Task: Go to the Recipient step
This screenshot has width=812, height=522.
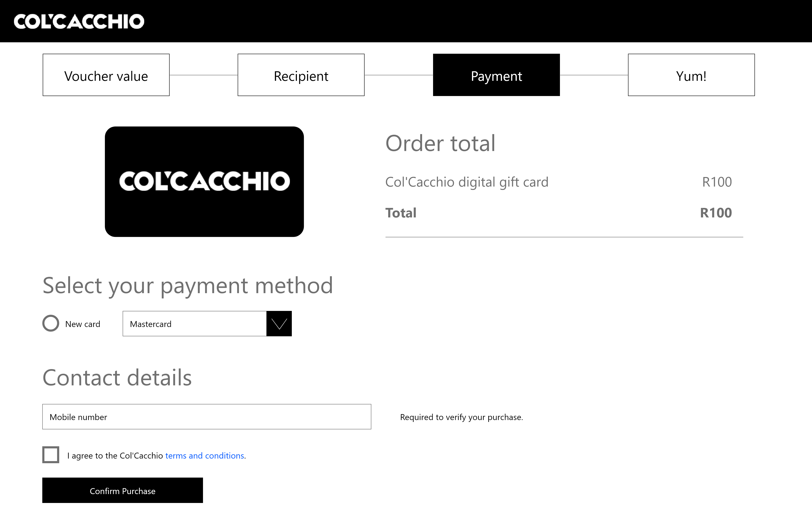Action: pyautogui.click(x=301, y=75)
